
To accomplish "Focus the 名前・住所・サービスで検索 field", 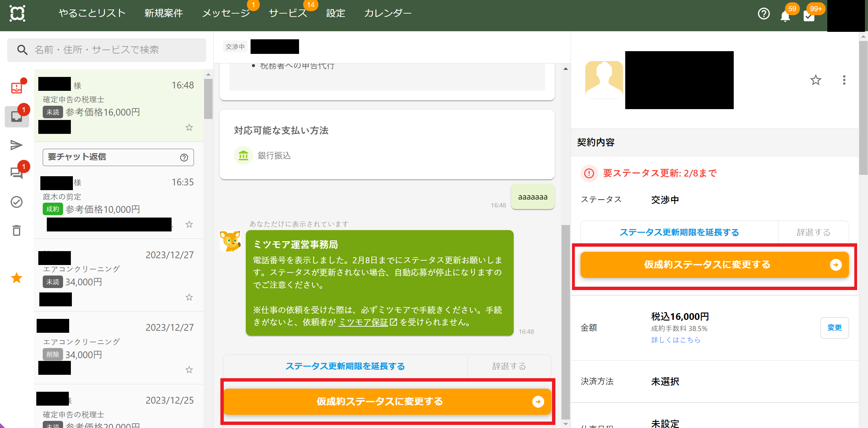I will (106, 50).
